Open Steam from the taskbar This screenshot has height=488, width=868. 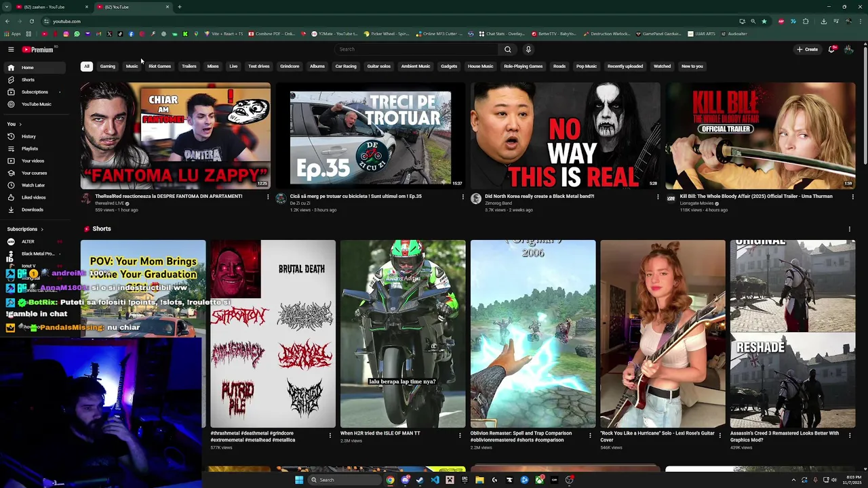coord(420,480)
